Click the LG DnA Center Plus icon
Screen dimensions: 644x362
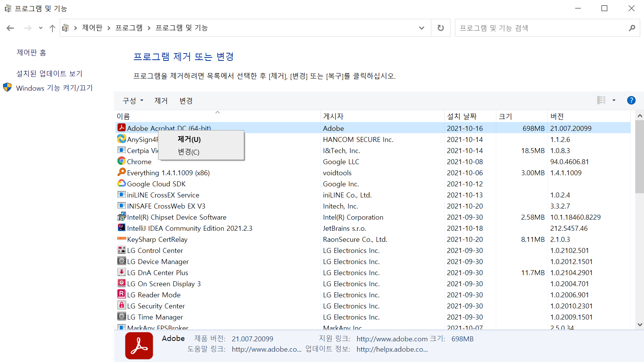122,272
